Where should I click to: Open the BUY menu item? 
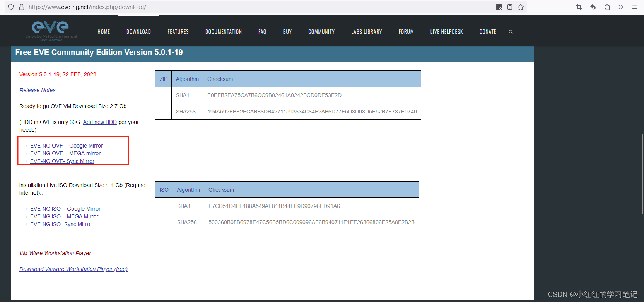click(x=287, y=32)
